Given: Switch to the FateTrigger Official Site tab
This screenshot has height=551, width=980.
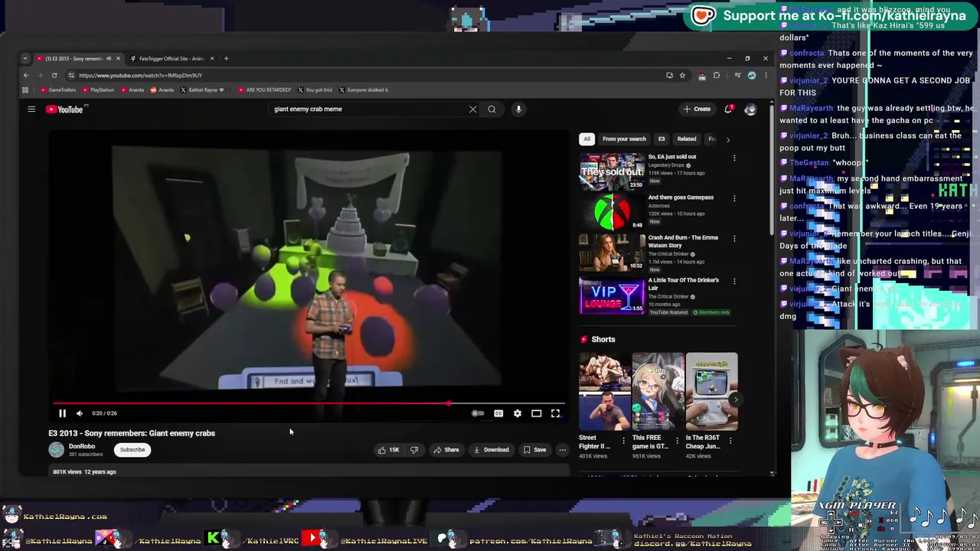Looking at the screenshot, I should coord(171,59).
